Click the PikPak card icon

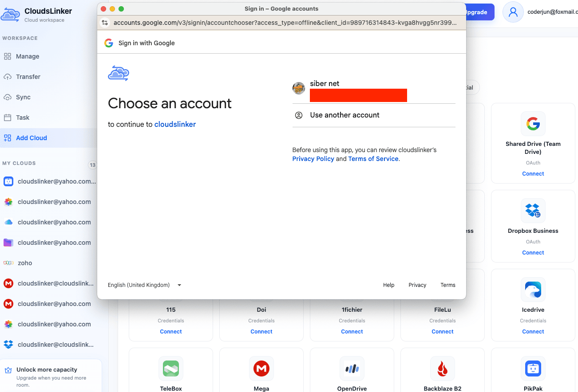point(533,368)
